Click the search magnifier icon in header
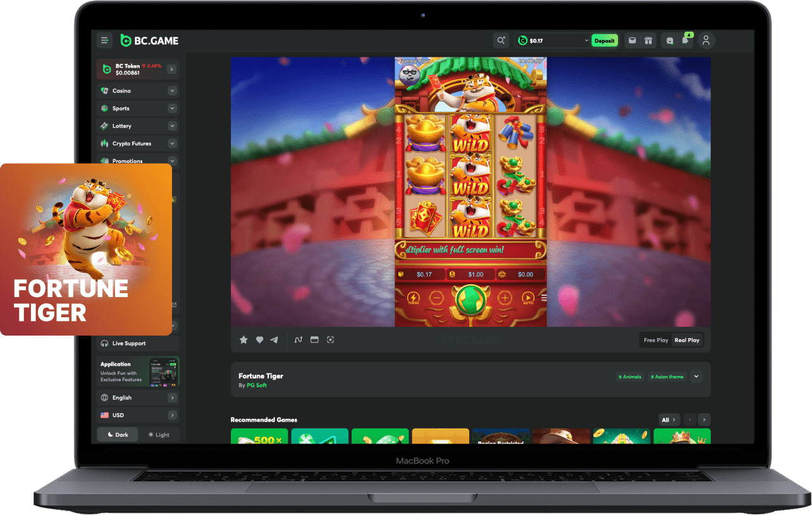 coord(501,40)
